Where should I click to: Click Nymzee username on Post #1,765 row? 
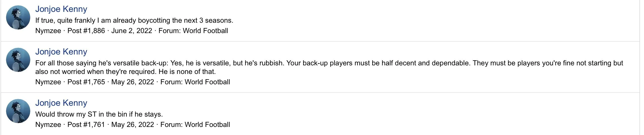(48, 82)
